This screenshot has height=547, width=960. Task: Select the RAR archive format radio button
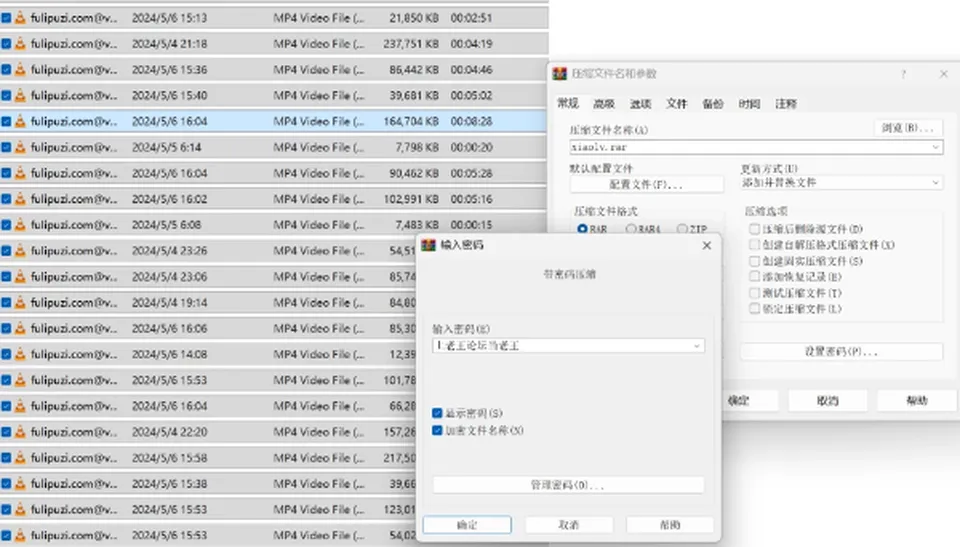[582, 229]
